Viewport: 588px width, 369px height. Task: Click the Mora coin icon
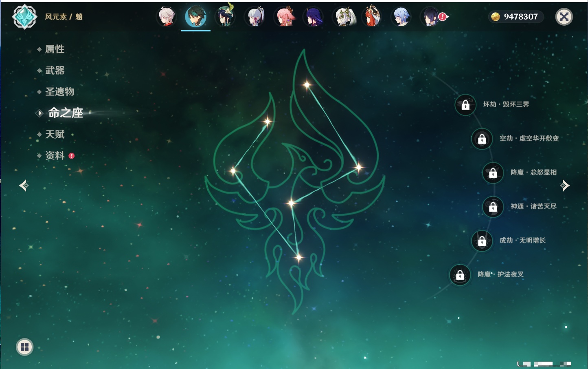point(496,17)
